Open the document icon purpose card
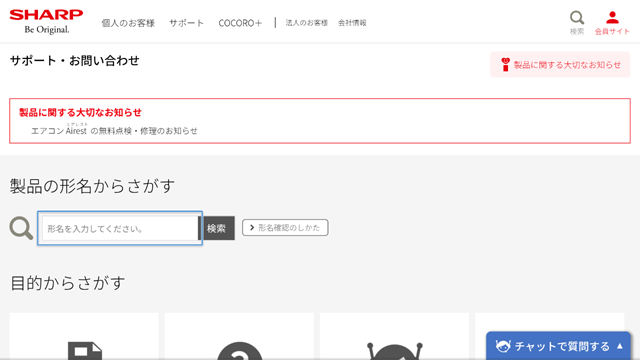This screenshot has width=640, height=360. (x=84, y=336)
